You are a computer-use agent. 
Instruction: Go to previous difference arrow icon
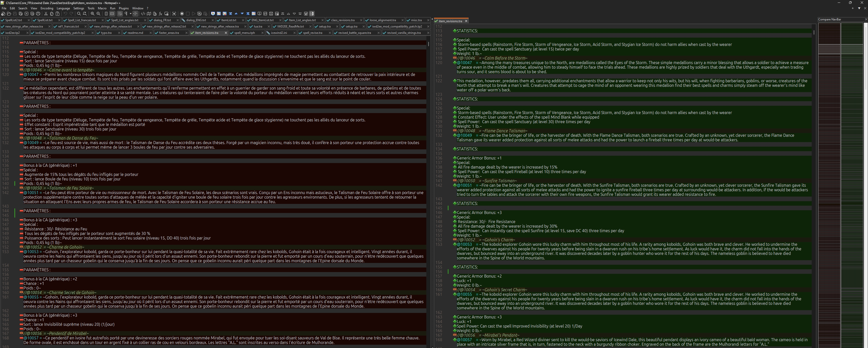pos(236,14)
